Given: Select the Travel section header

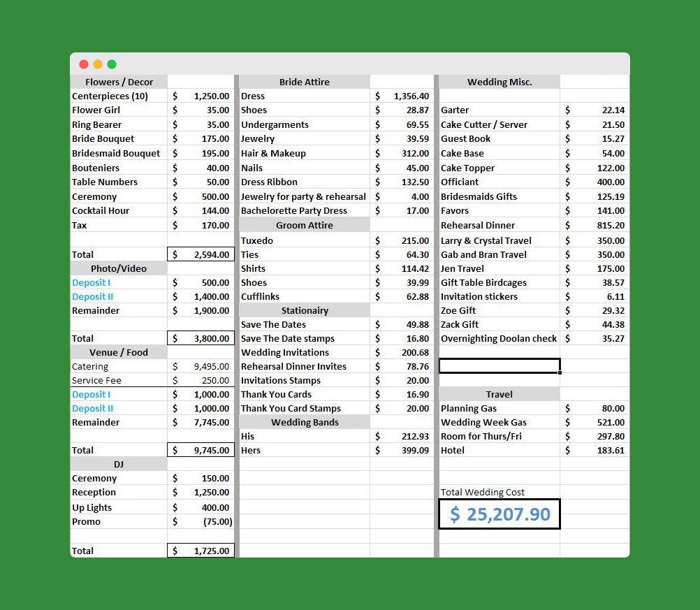Looking at the screenshot, I should pos(499,393).
